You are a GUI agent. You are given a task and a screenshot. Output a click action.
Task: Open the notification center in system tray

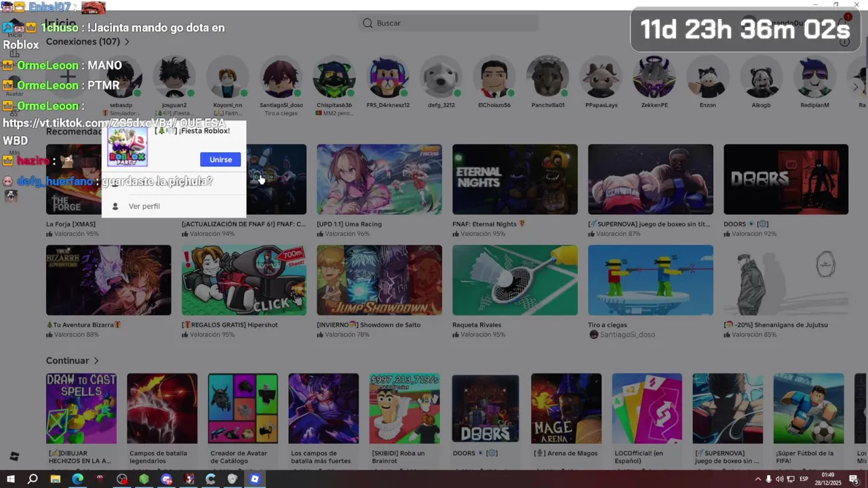pos(854,479)
